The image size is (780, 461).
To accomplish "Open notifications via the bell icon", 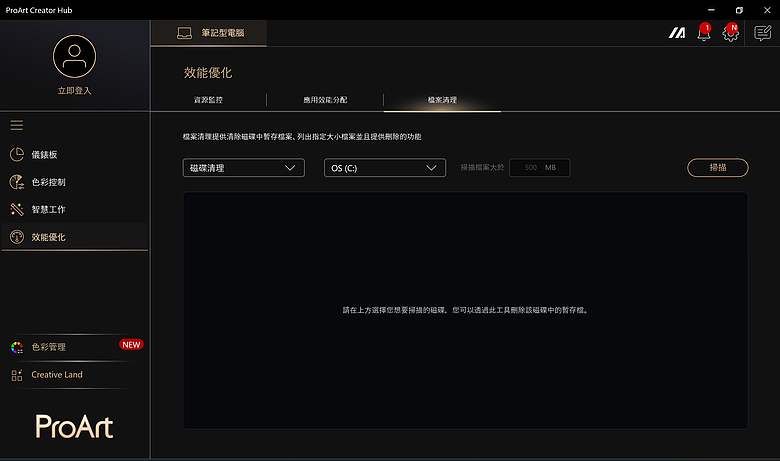I will [x=704, y=33].
